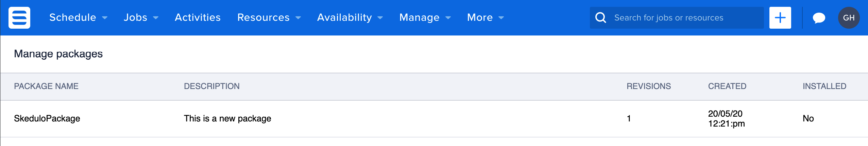Screen dimensions: 868x146
Task: Click the Revisions column header
Action: pyautogui.click(x=648, y=86)
